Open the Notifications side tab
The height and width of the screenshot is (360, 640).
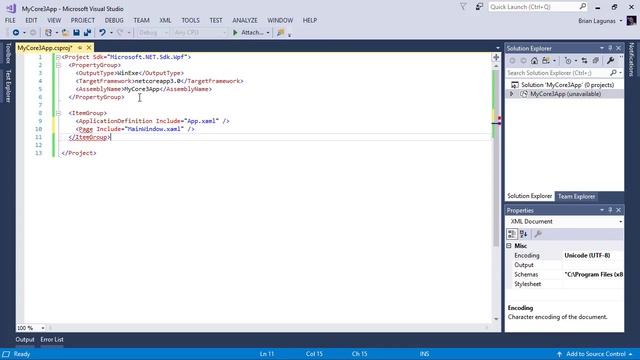click(x=631, y=60)
